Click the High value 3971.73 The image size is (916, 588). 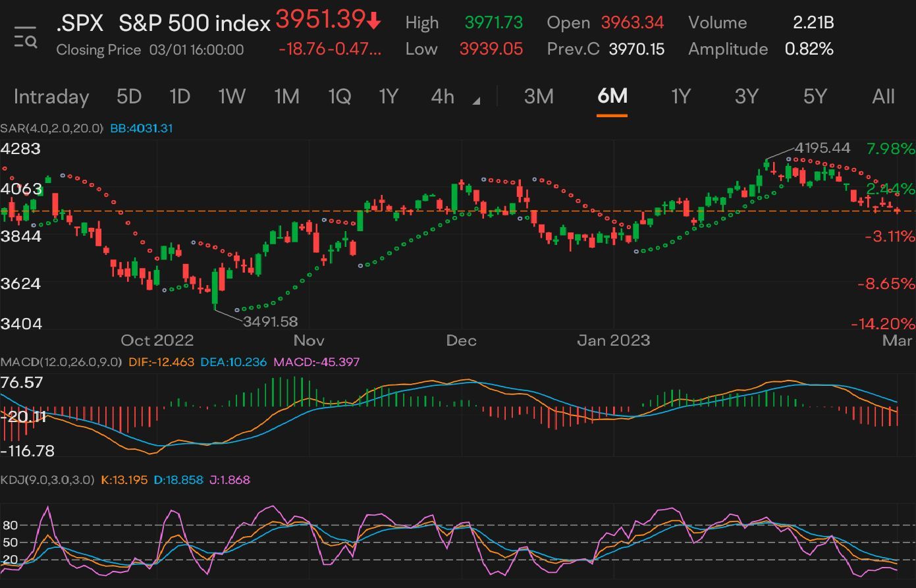[x=494, y=22]
